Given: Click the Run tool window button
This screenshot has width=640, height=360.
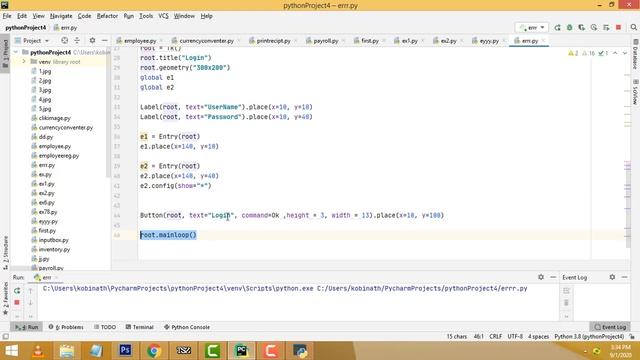Looking at the screenshot, I should pyautogui.click(x=27, y=327).
